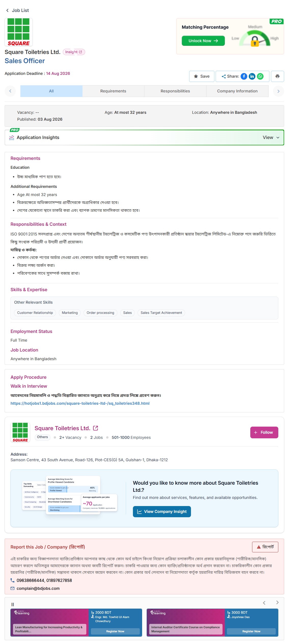Click View Company Insight button
This screenshot has height=644, width=289.
162,512
